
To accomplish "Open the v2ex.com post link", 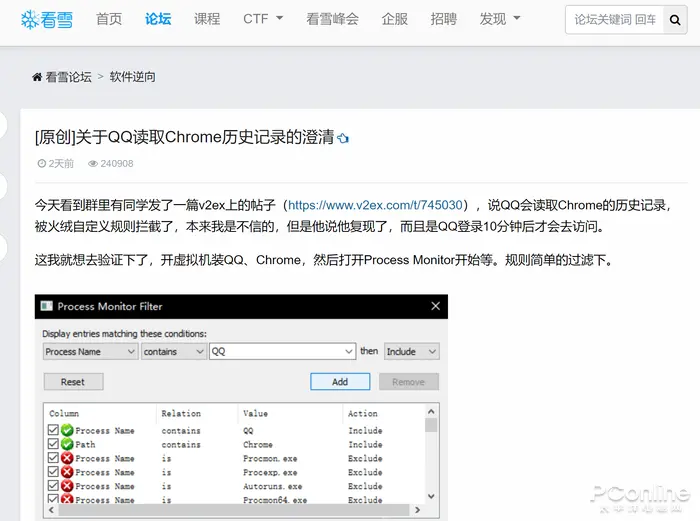I will (375, 204).
